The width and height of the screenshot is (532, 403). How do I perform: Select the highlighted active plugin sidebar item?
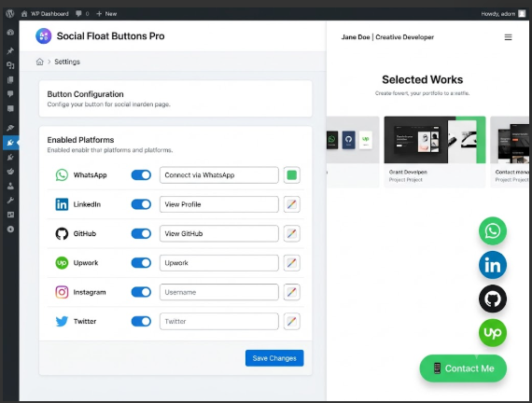[10, 143]
